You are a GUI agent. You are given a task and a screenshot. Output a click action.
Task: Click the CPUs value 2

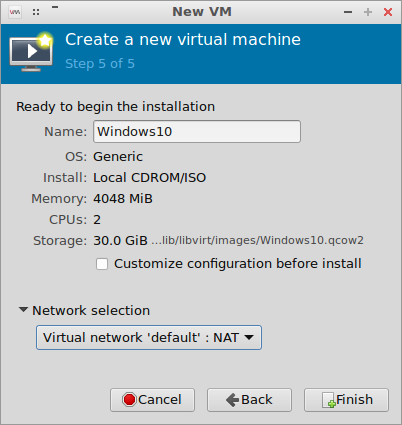97,220
